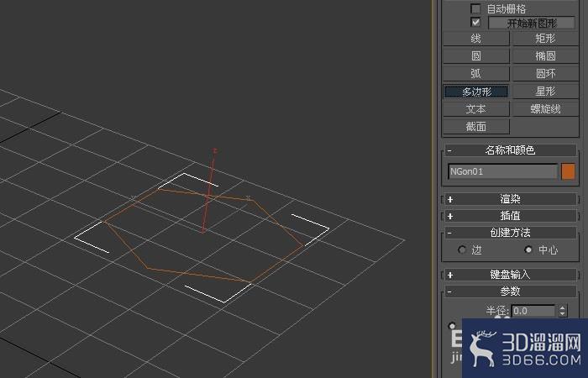The width and height of the screenshot is (588, 378).
Task: Enable the 自动栅格 checkbox
Action: pos(475,8)
